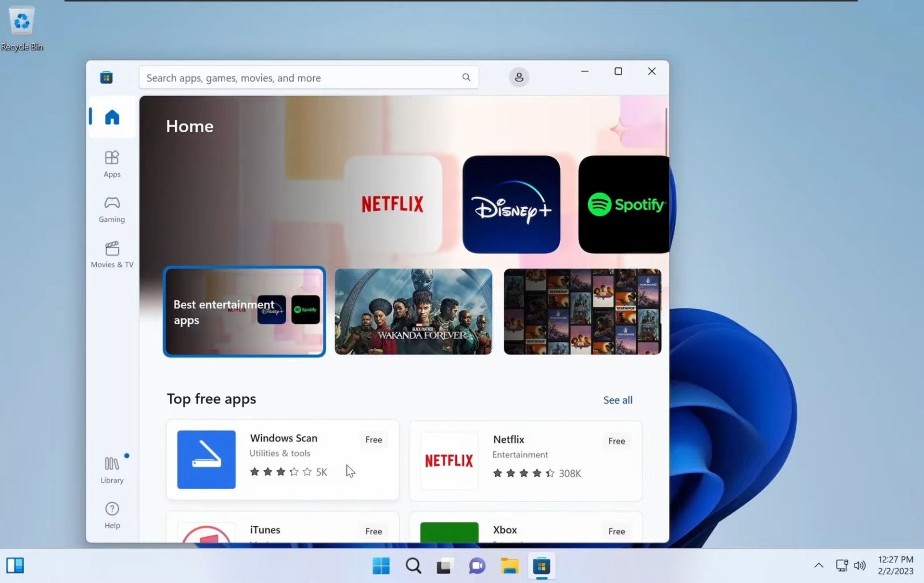The width and height of the screenshot is (924, 583).
Task: Click the network icon in system tray
Action: 841,566
